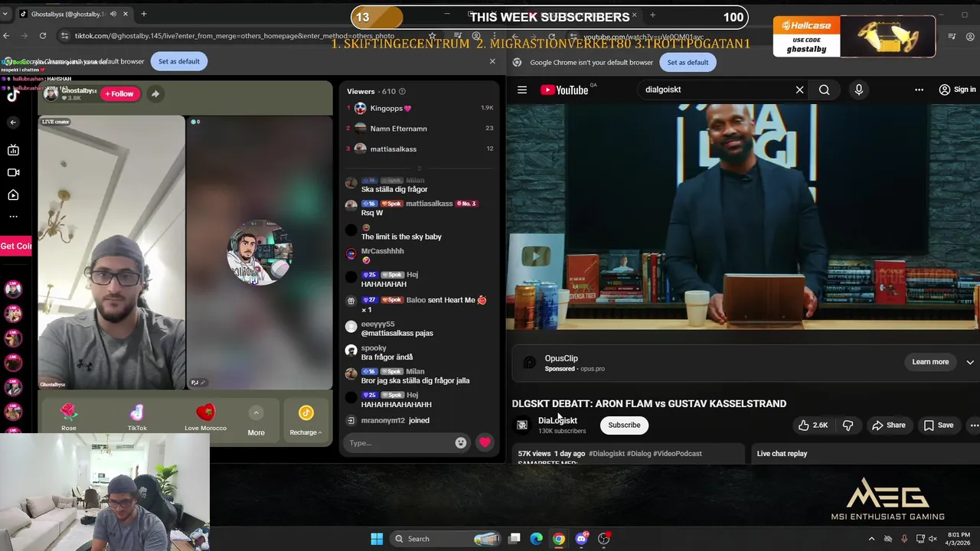The image size is (980, 551).
Task: Open the Recharge coins menu
Action: 305,420
